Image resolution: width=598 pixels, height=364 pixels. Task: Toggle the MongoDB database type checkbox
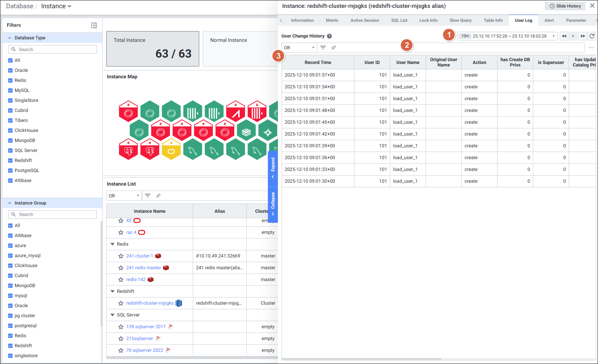click(x=10, y=141)
